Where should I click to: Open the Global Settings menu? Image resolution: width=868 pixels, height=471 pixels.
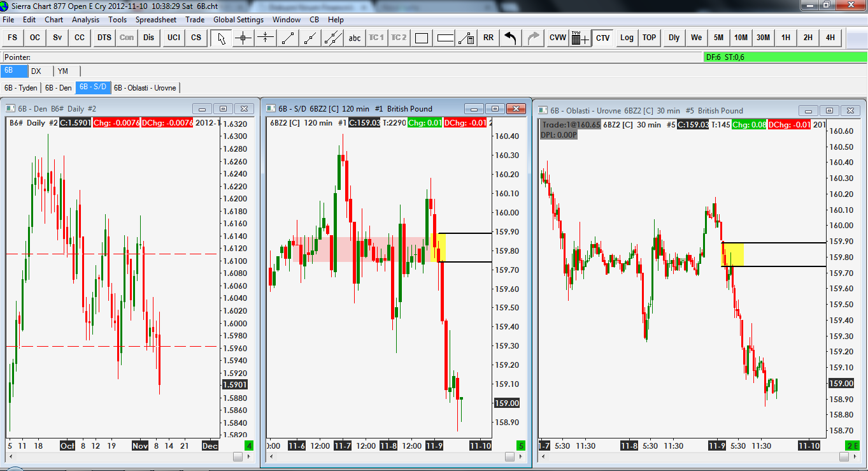tap(238, 20)
